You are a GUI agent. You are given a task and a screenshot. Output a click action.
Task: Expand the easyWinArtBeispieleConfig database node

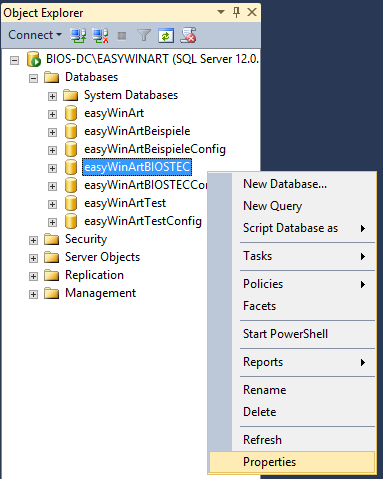[52, 150]
